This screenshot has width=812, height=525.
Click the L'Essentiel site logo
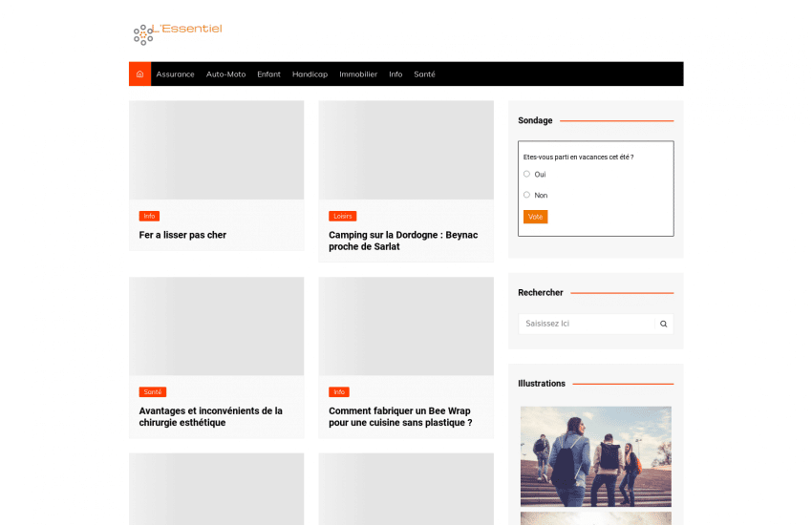tap(178, 34)
